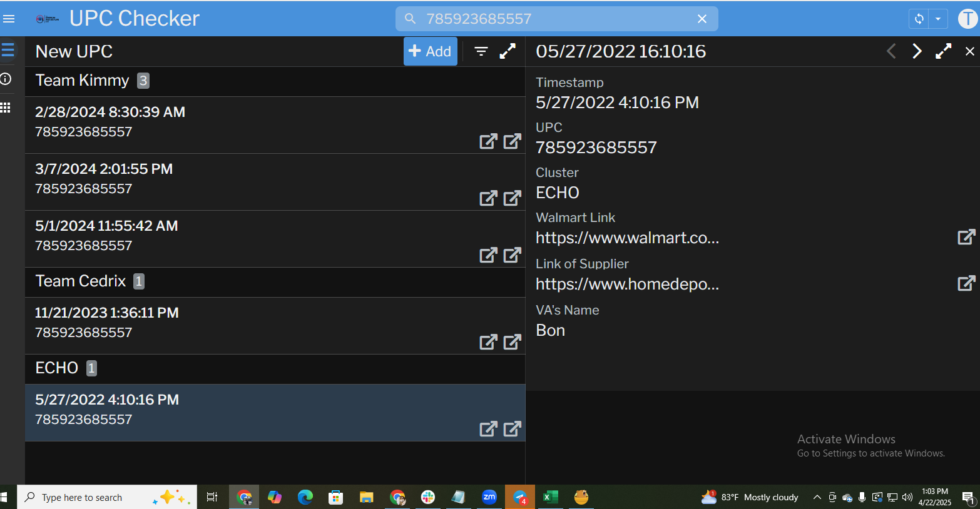Open the Walmart Link external icon

pyautogui.click(x=966, y=237)
